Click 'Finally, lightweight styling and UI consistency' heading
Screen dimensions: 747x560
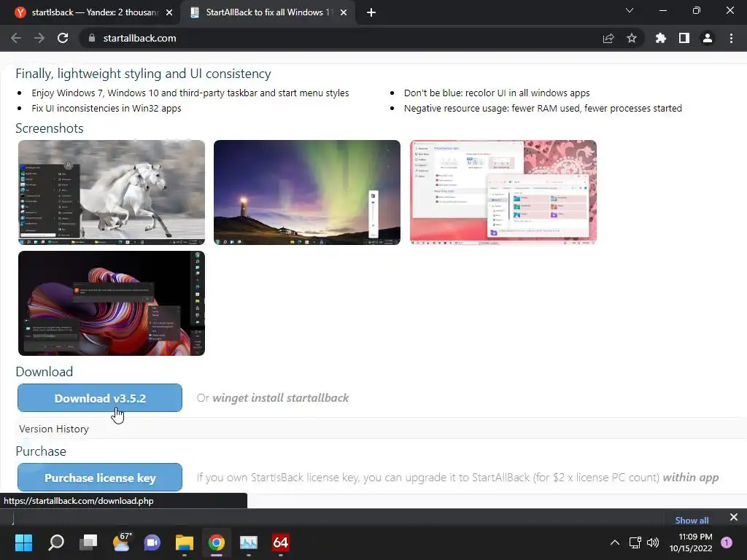[x=143, y=74]
